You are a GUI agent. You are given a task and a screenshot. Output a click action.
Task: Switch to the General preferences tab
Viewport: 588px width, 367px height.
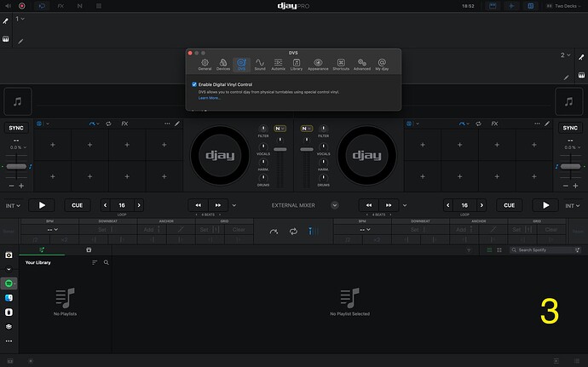point(205,65)
